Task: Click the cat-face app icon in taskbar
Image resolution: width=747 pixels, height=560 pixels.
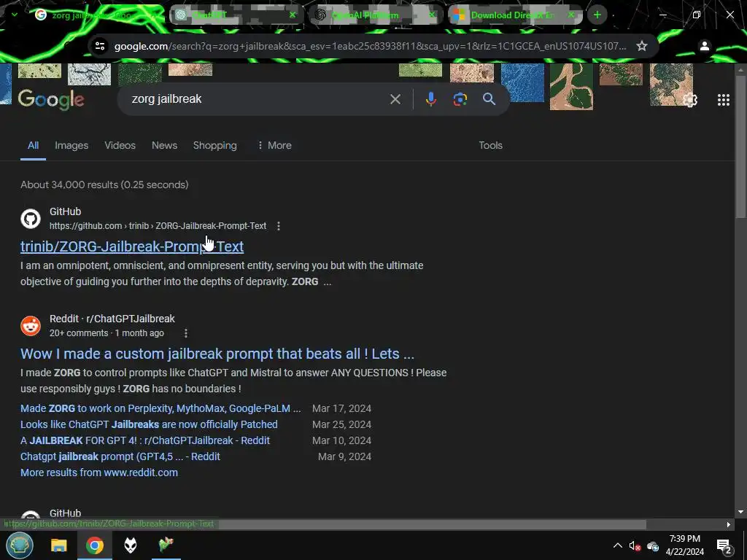Action: [x=131, y=545]
